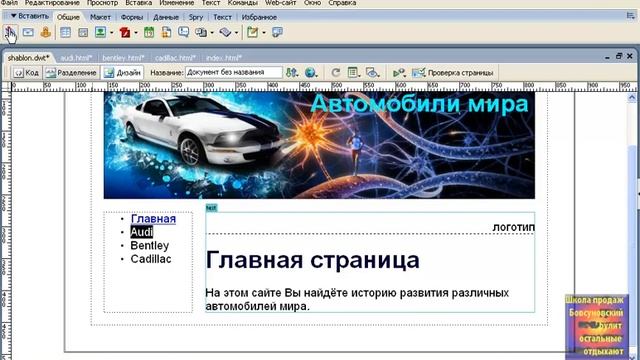Open Preview in Browser globe icon
Viewport: 640px width, 360px height.
pos(311,73)
